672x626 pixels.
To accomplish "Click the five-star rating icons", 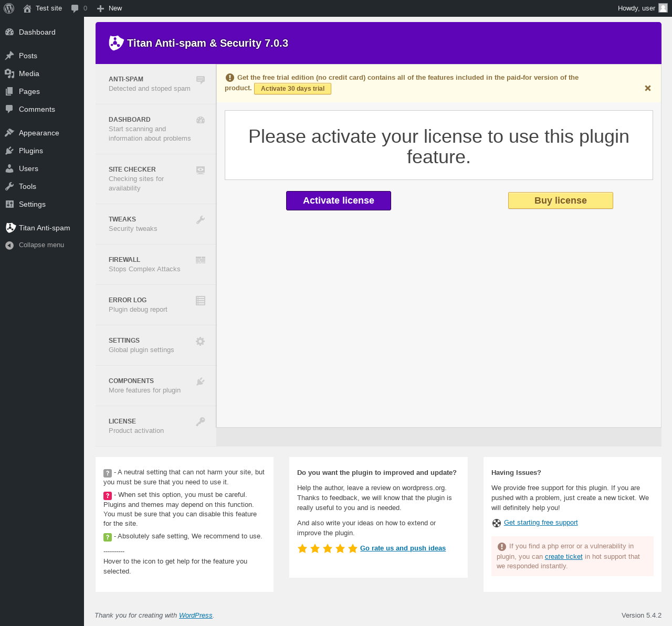I will (x=327, y=548).
